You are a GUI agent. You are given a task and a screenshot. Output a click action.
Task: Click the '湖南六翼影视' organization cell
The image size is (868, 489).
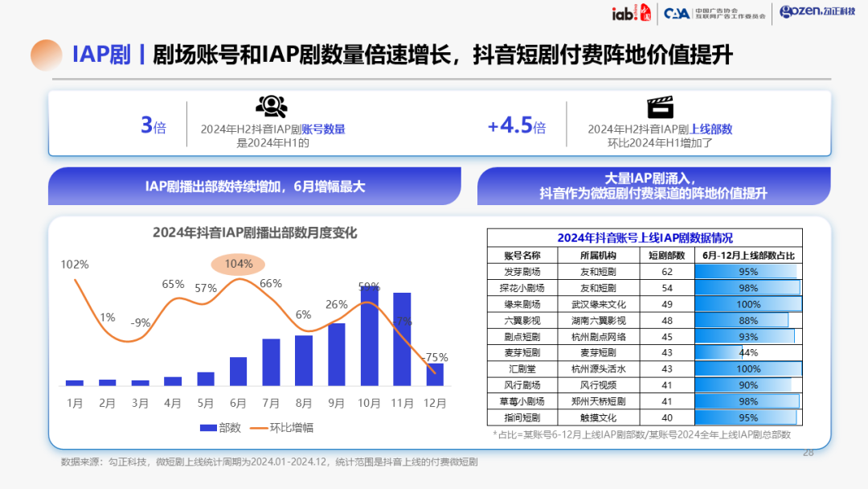tap(599, 321)
